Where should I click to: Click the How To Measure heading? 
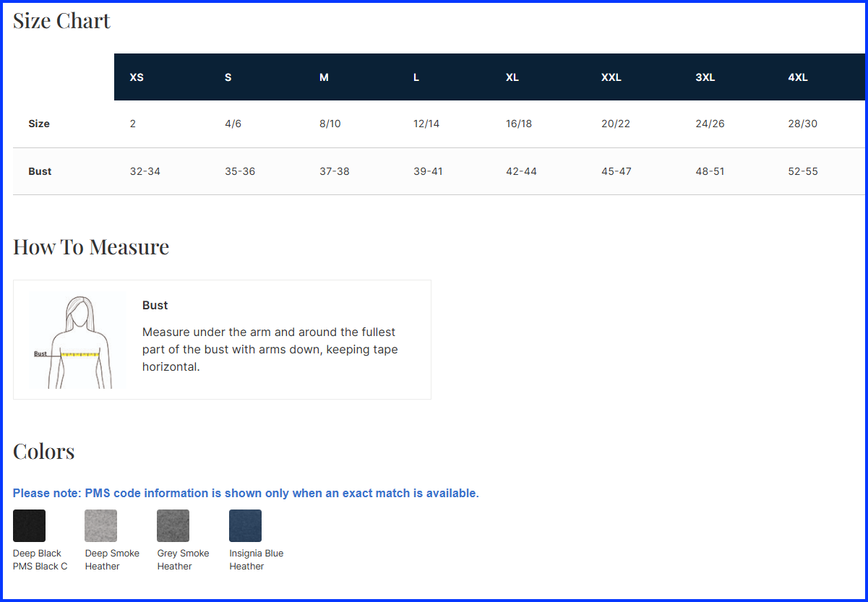[91, 247]
